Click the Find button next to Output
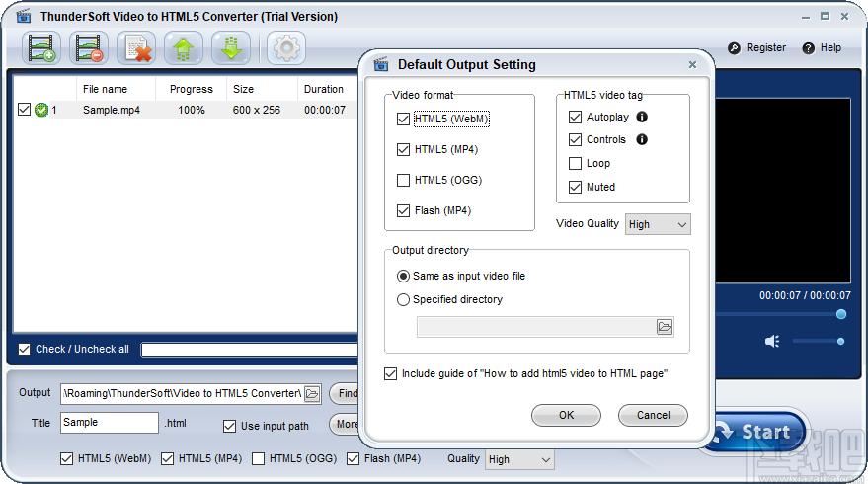 point(345,394)
